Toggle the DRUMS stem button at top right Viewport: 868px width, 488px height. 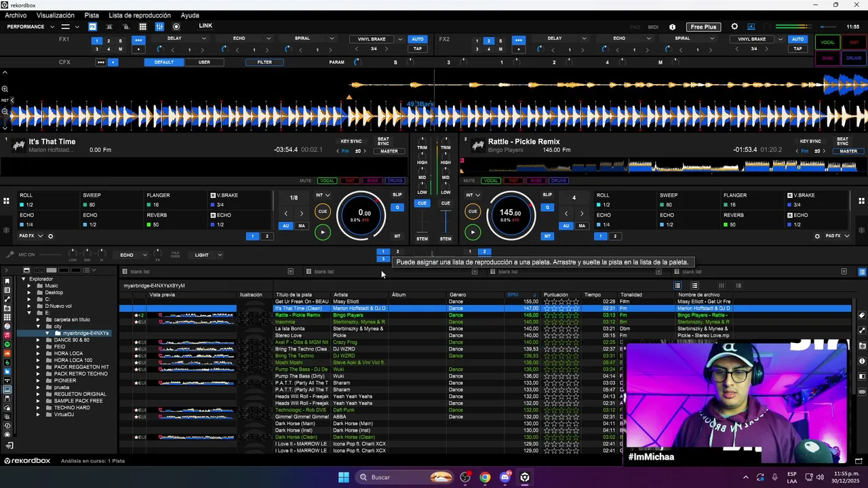(854, 58)
